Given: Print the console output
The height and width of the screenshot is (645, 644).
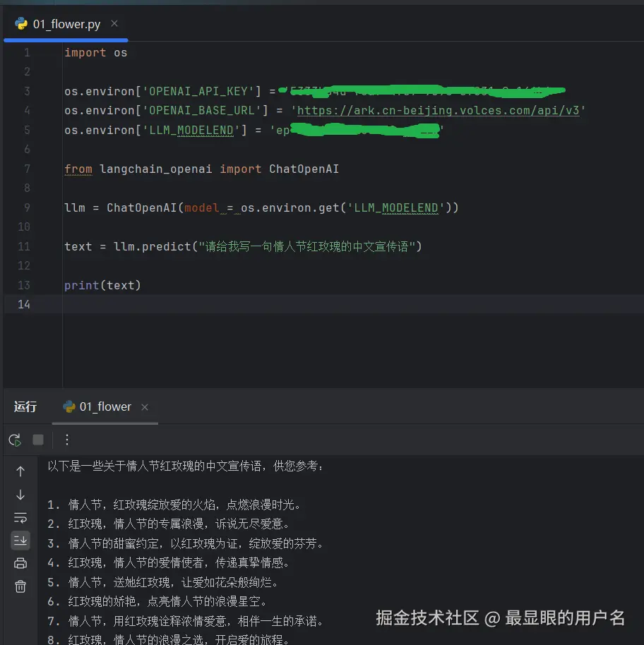Looking at the screenshot, I should click(x=20, y=563).
